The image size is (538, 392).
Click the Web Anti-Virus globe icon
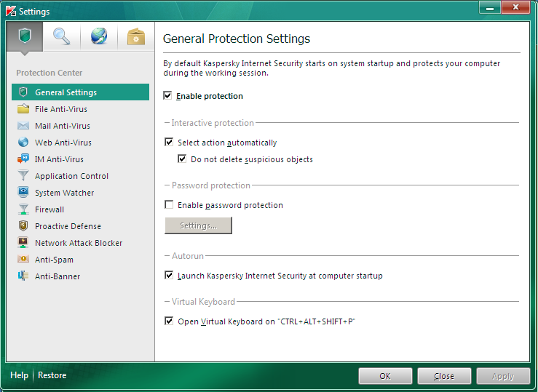(x=23, y=143)
